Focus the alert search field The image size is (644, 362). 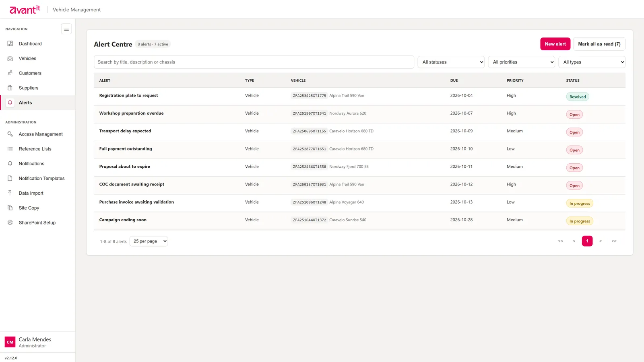(254, 62)
